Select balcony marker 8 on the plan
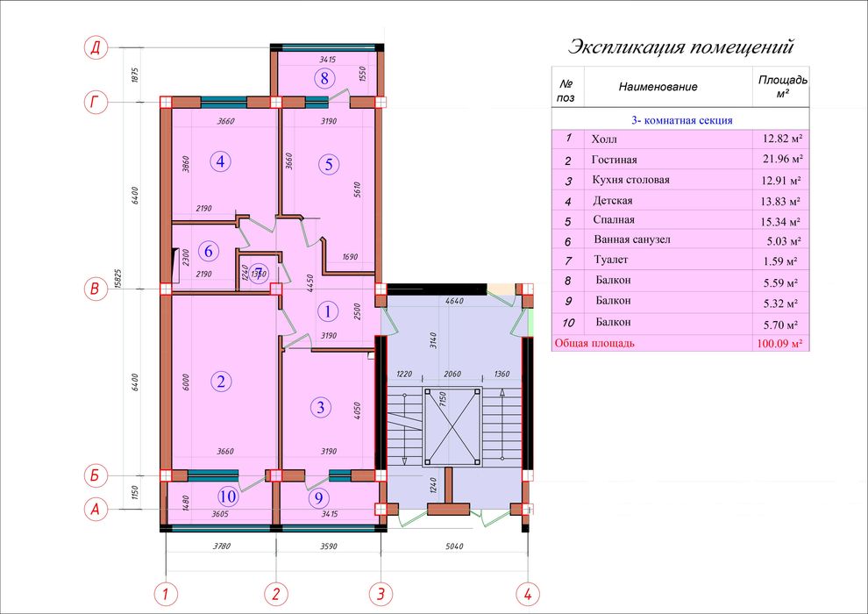868x614 pixels. pos(324,78)
